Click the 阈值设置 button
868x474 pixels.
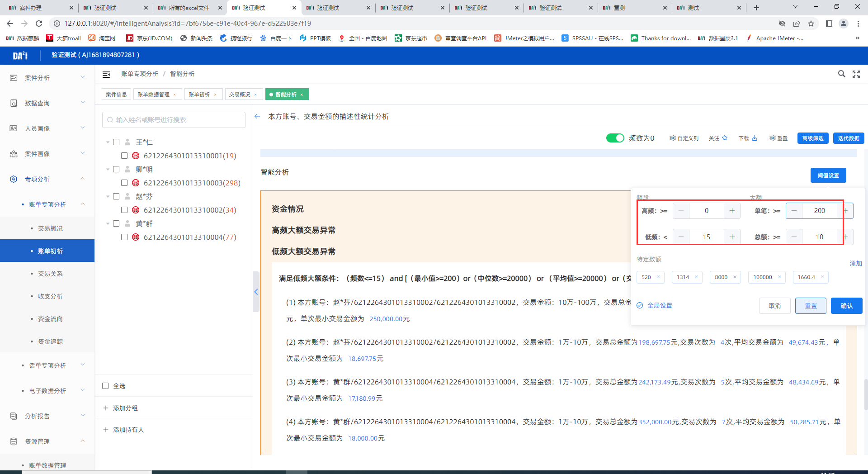point(828,175)
